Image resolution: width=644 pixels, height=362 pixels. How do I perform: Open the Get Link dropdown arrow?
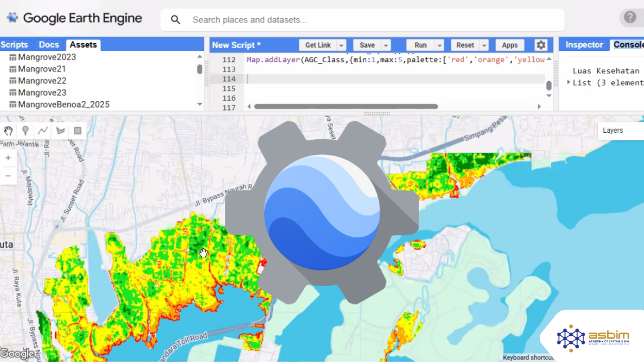(341, 45)
